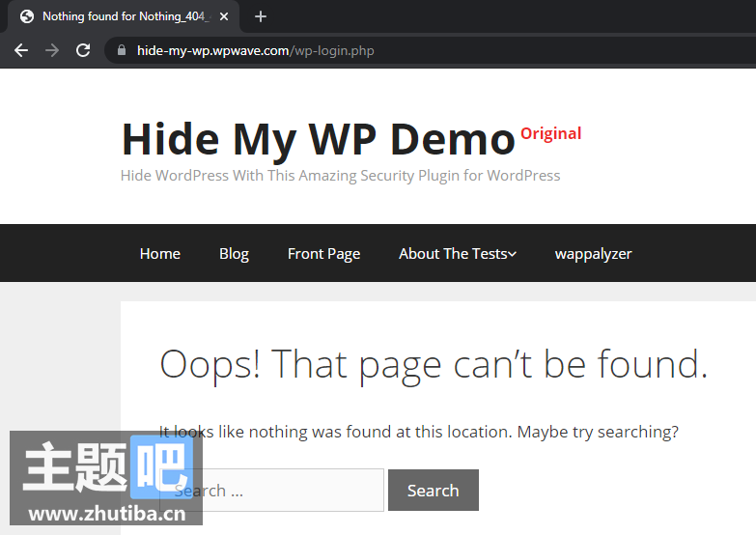Viewport: 756px width, 535px height.
Task: Click the red 'Original' label
Action: 551,133
